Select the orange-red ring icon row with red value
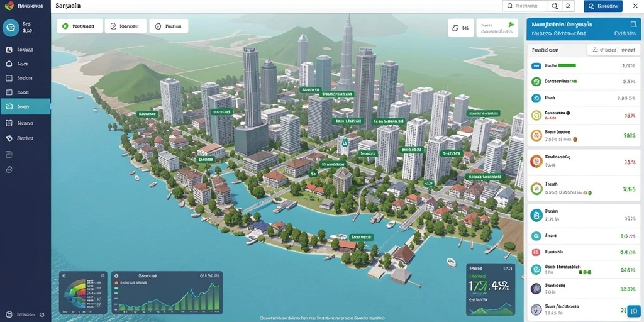644x322 pixels. (584, 162)
